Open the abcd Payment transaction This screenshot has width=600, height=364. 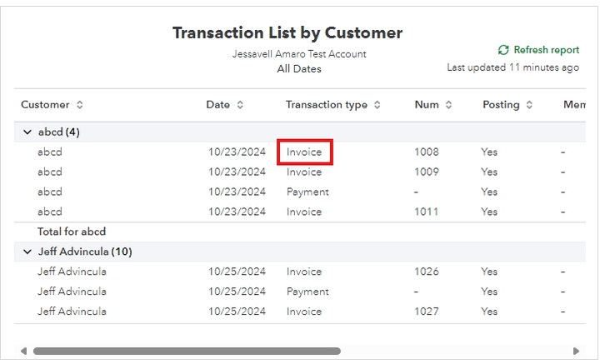pyautogui.click(x=307, y=192)
